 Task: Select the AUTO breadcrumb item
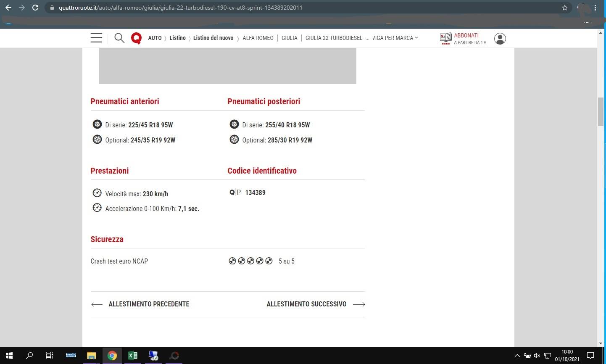(155, 38)
